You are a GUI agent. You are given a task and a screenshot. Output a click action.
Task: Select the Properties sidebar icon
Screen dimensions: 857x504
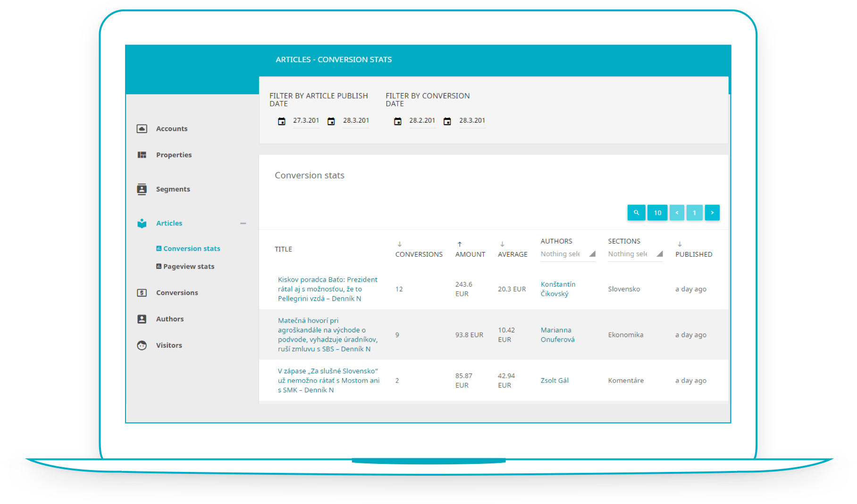(142, 154)
